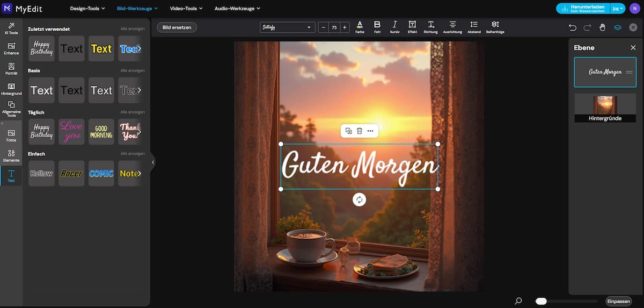Click the Bild ersetzen button
This screenshot has height=308, width=644.
pos(177,27)
